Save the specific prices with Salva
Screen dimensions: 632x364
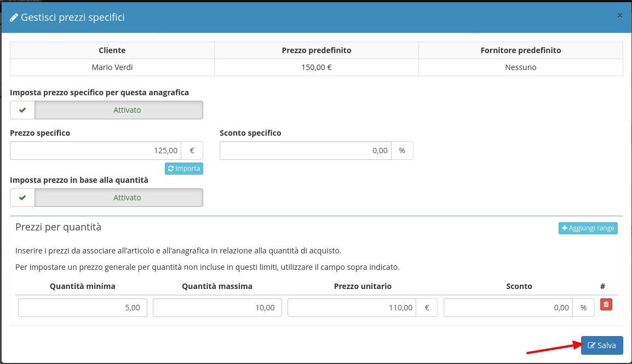click(601, 345)
